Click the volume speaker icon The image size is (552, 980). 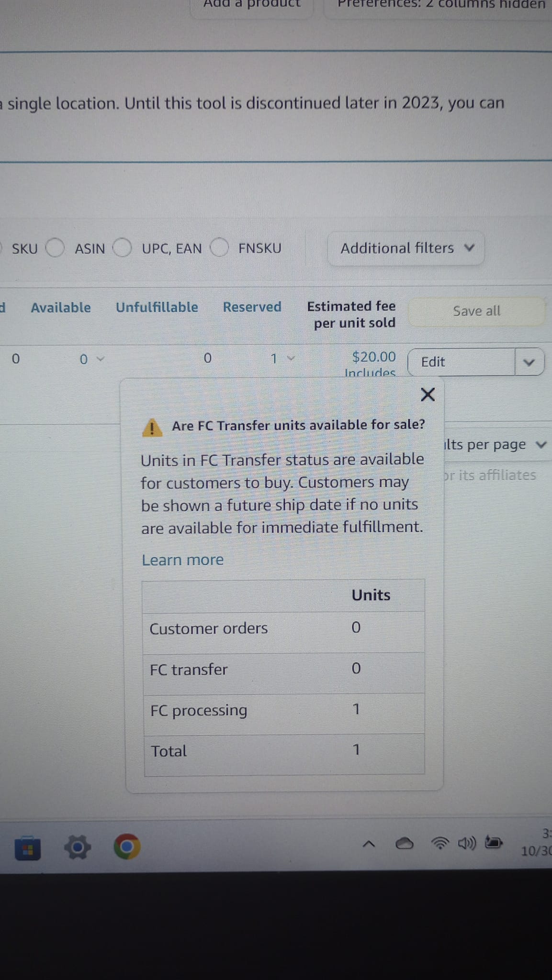(x=467, y=843)
